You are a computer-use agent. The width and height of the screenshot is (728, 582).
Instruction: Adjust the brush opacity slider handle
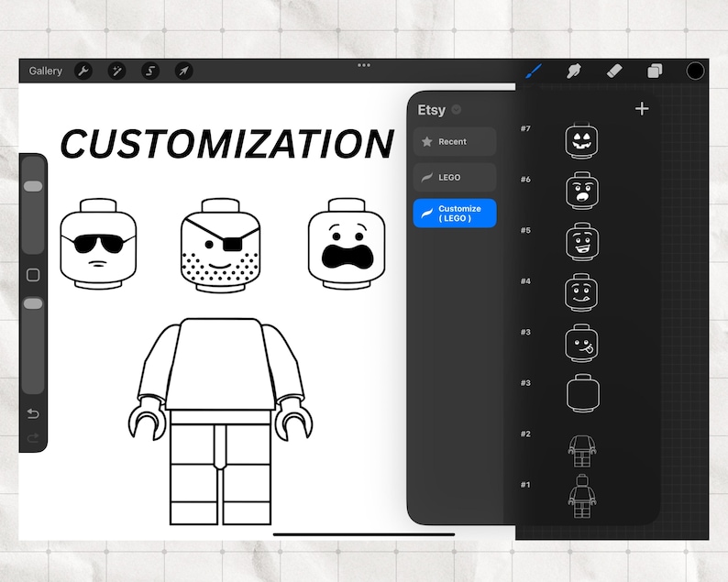[33, 303]
